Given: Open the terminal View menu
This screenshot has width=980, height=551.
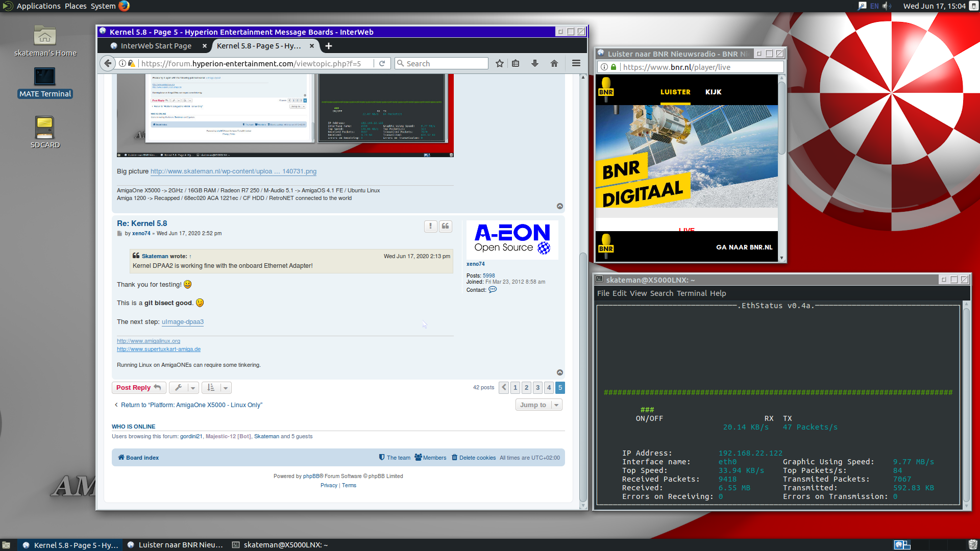Looking at the screenshot, I should point(638,293).
